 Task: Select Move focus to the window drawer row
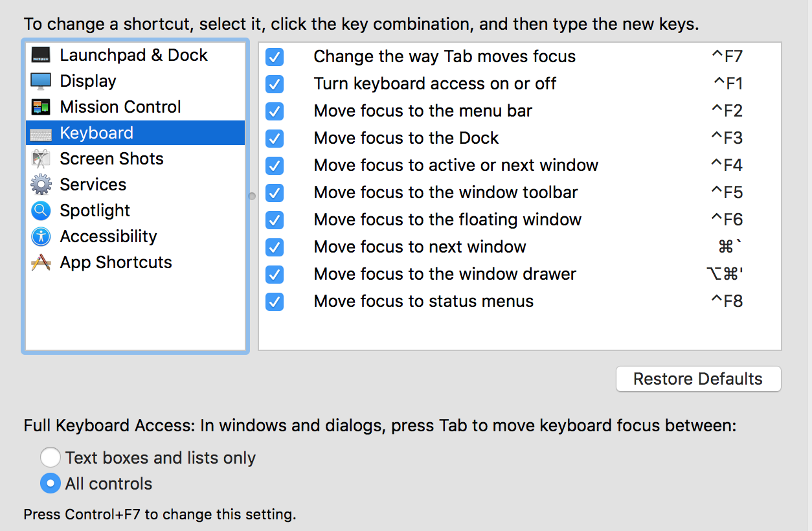pyautogui.click(x=519, y=275)
